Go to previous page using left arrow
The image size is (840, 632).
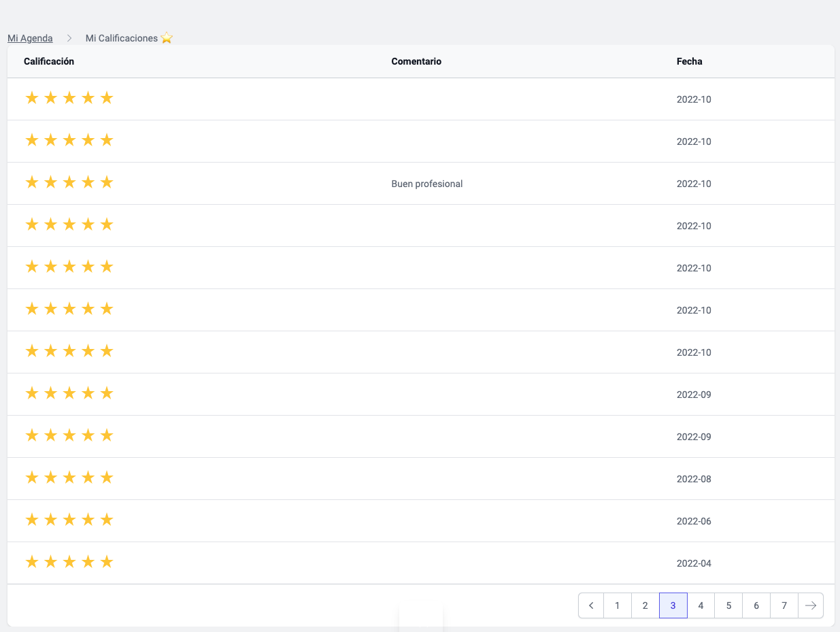(x=591, y=605)
